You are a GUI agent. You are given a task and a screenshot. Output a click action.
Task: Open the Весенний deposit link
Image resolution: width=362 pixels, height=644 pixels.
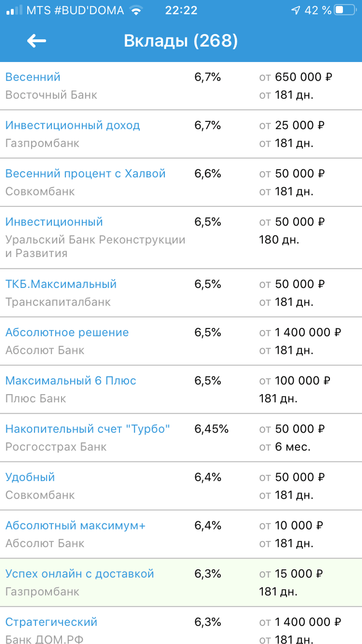tap(33, 77)
